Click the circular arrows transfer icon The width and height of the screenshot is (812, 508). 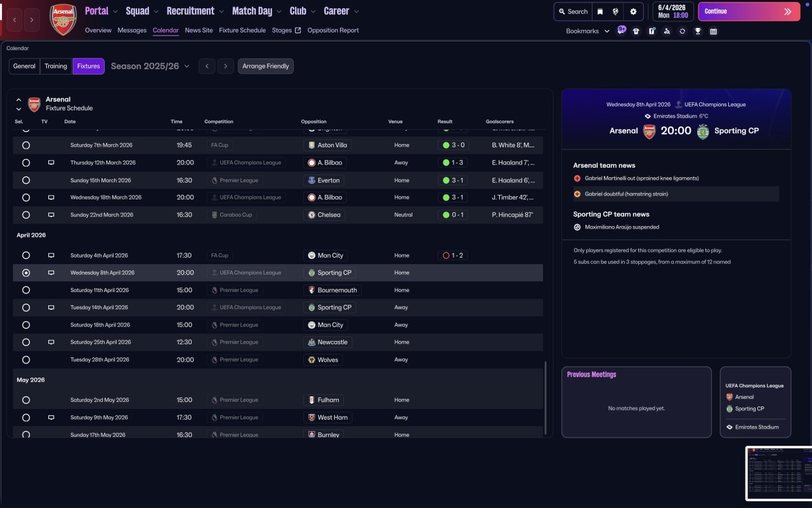click(x=682, y=31)
